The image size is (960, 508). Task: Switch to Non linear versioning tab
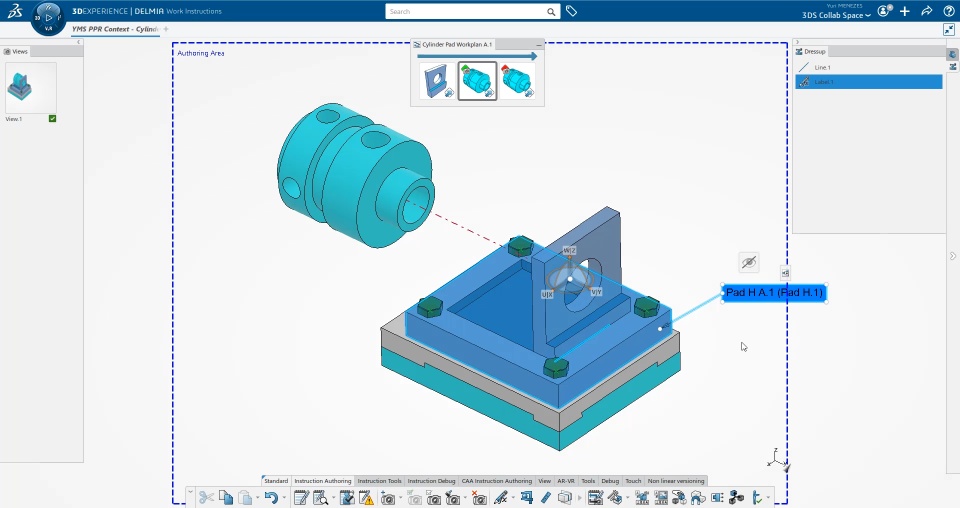point(676,481)
